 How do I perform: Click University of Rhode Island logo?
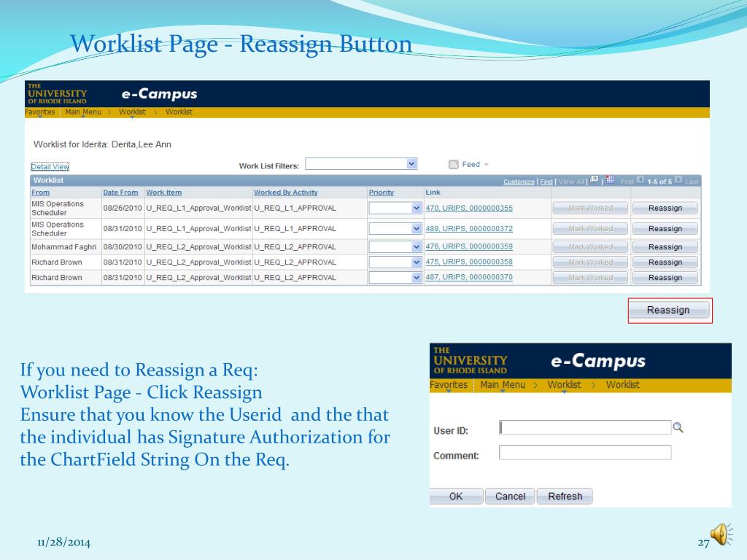[57, 94]
